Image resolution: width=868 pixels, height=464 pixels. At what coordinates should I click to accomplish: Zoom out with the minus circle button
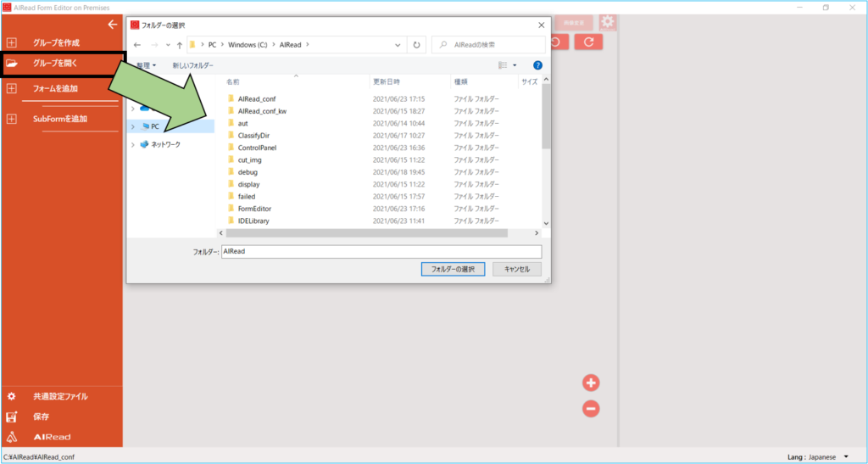point(591,409)
